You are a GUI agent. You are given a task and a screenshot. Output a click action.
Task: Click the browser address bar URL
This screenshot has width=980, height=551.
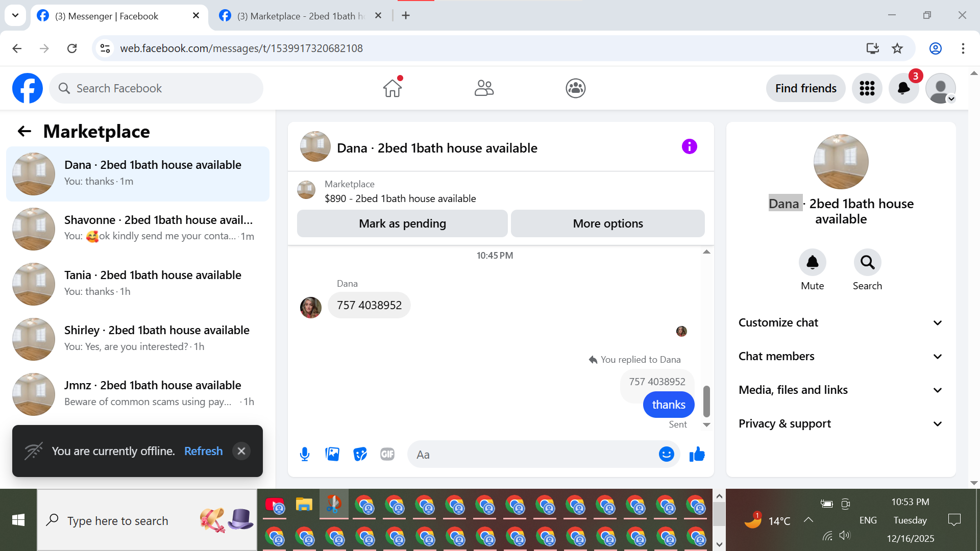point(241,48)
